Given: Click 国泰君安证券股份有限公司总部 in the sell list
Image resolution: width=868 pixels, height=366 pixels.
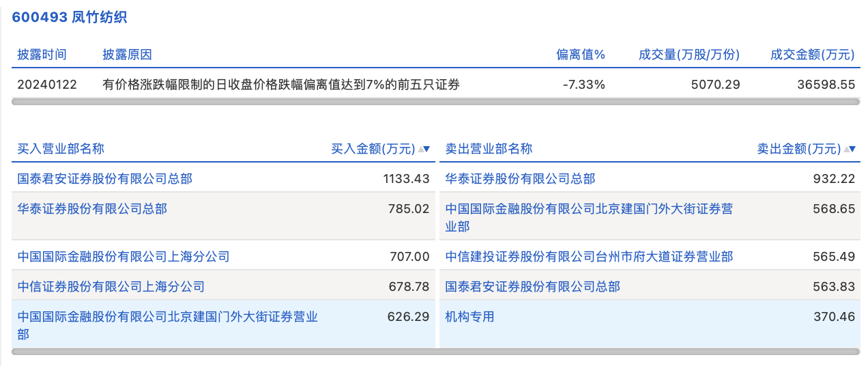Looking at the screenshot, I should [x=532, y=287].
